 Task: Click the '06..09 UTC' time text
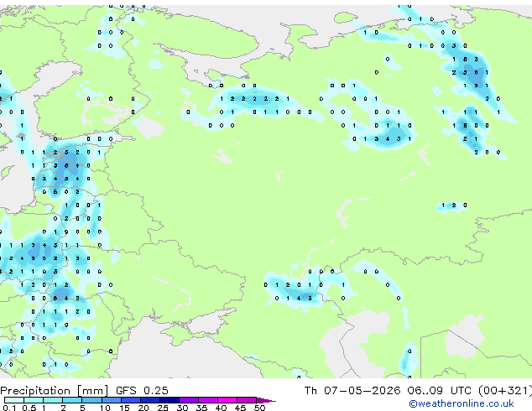click(x=439, y=391)
